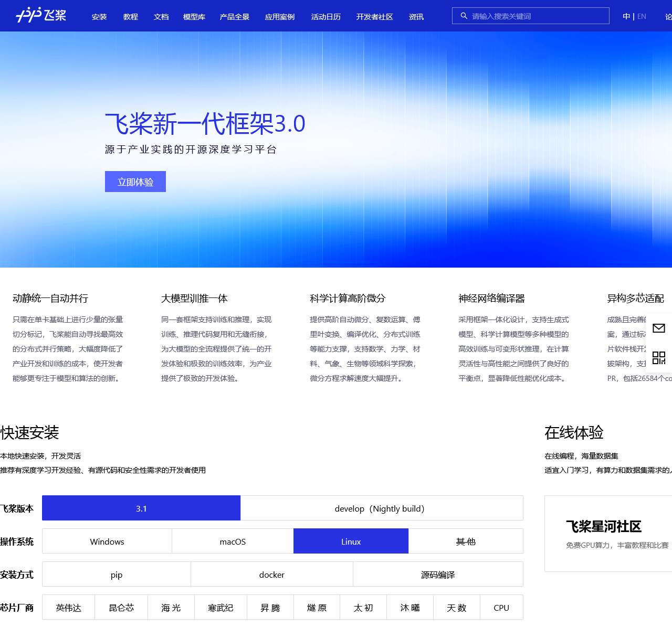Expand 开发者社区 navigation menu

click(x=374, y=17)
